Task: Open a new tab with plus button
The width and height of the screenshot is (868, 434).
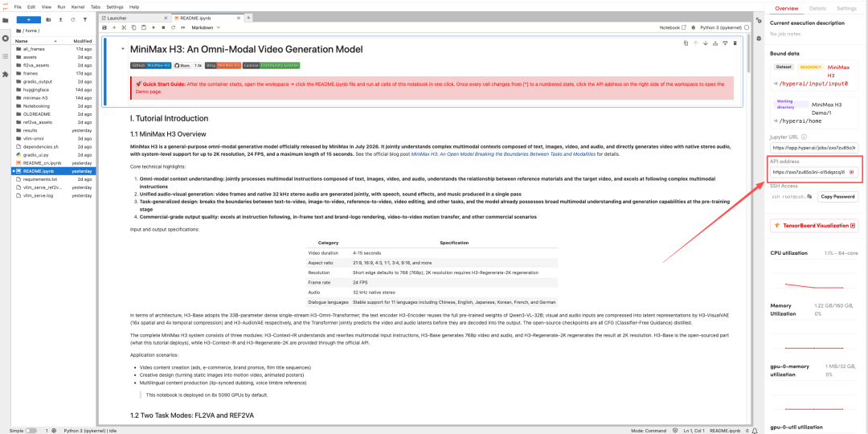Action: [x=248, y=18]
